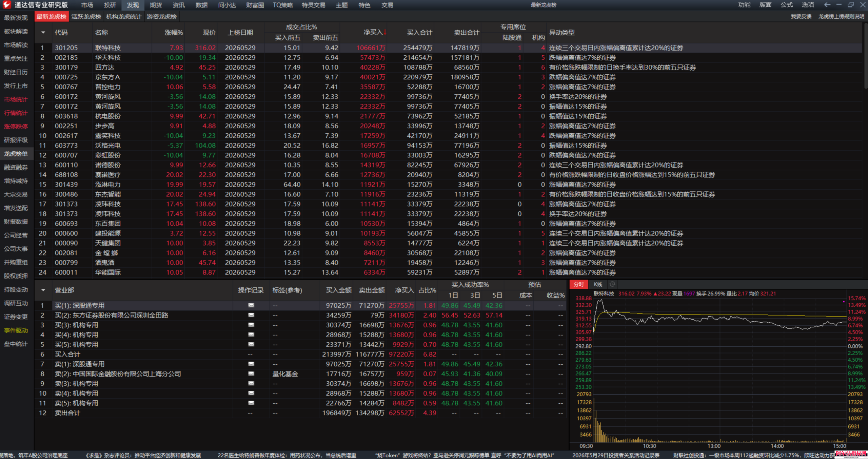Select the 京东方A stock row
Screen dimensions: 868x459
449,77
